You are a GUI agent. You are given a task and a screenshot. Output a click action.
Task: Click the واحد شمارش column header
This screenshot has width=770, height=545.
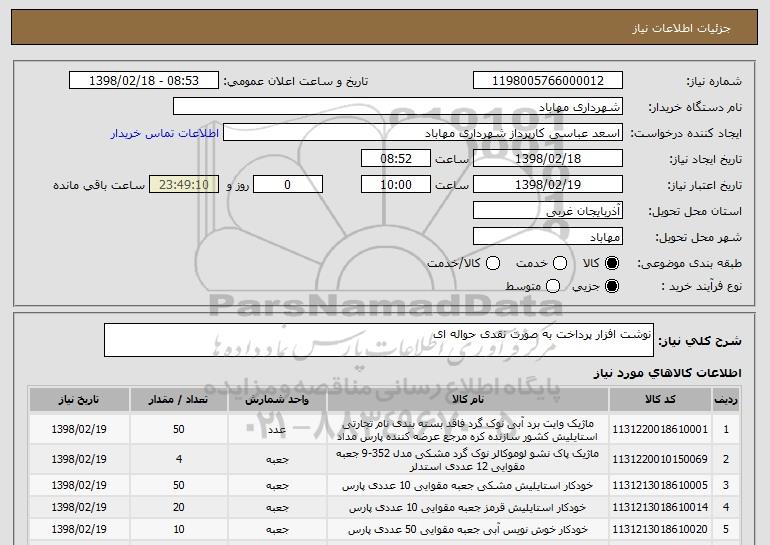coord(277,400)
